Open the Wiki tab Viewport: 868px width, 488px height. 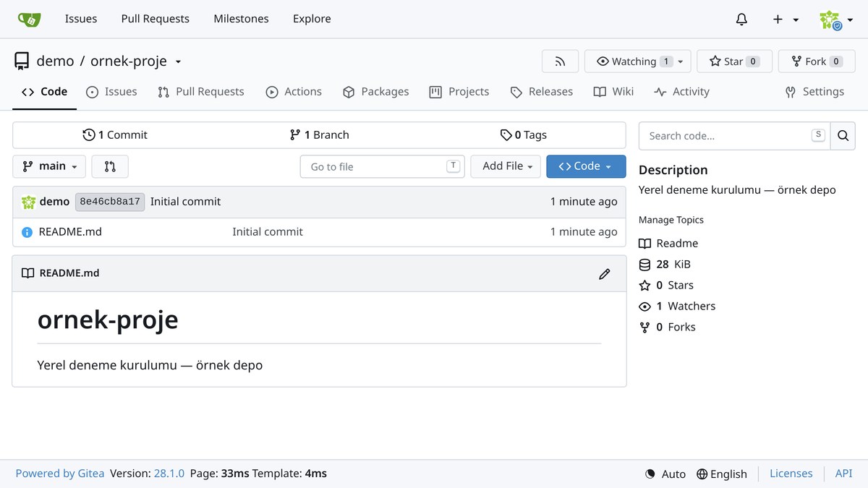tap(613, 92)
